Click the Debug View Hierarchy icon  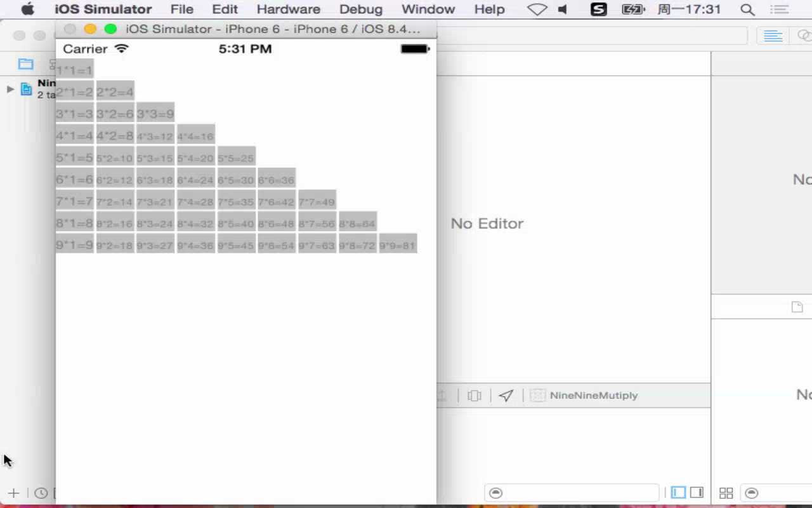tap(474, 396)
